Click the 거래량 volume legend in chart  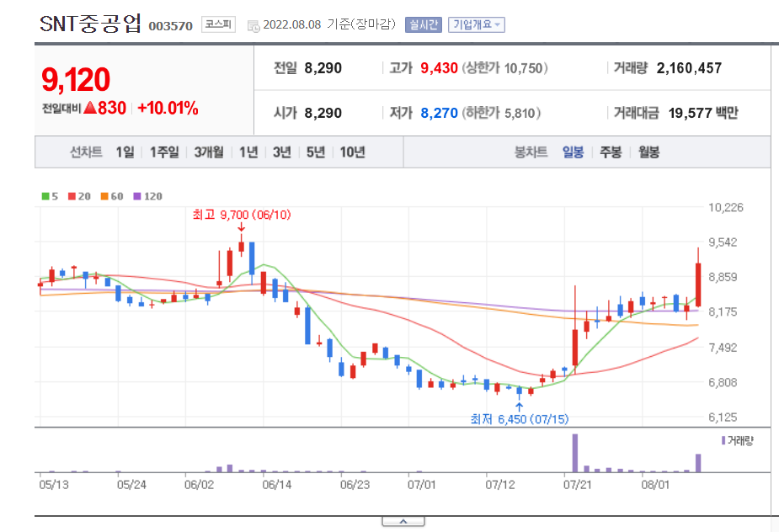737,440
